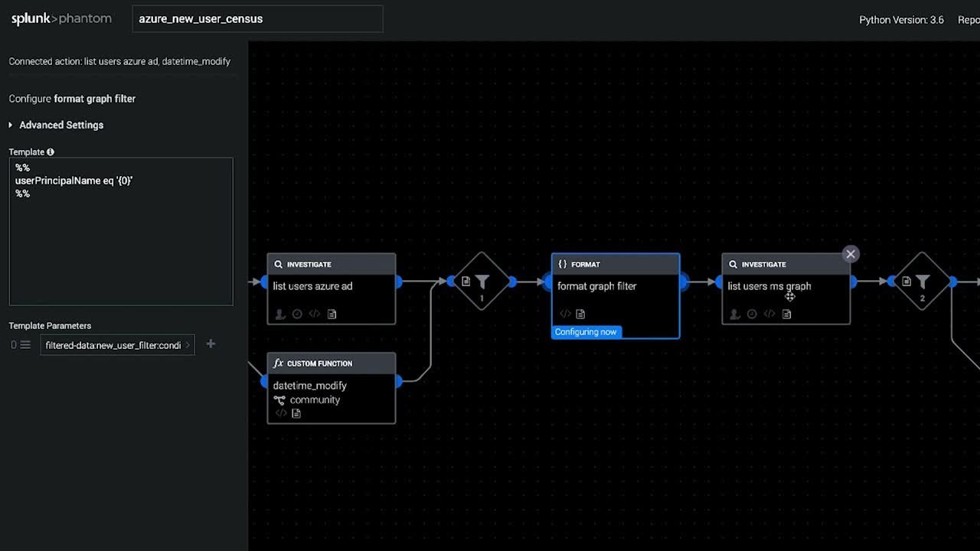Click the Splunk Phantom logo

pos(61,19)
